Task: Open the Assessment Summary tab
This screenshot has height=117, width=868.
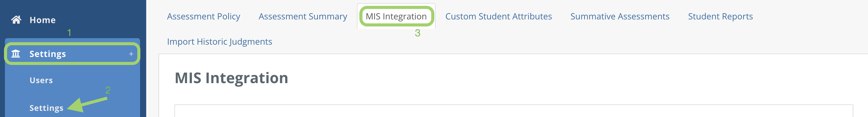Action: [x=303, y=16]
